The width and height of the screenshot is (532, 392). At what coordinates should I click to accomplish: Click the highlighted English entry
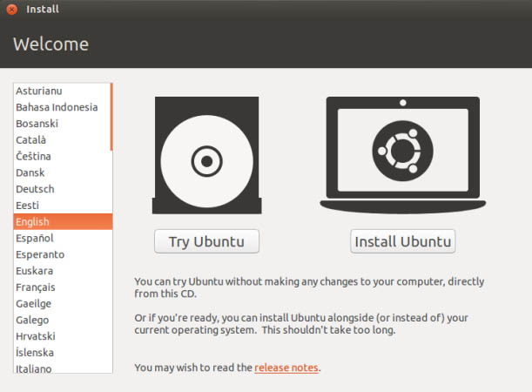tap(63, 221)
